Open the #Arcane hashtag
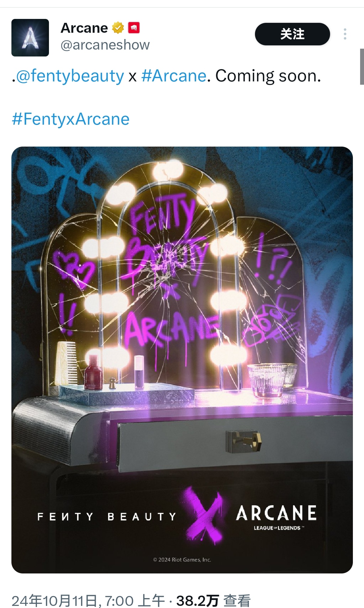The width and height of the screenshot is (364, 608). [x=174, y=76]
